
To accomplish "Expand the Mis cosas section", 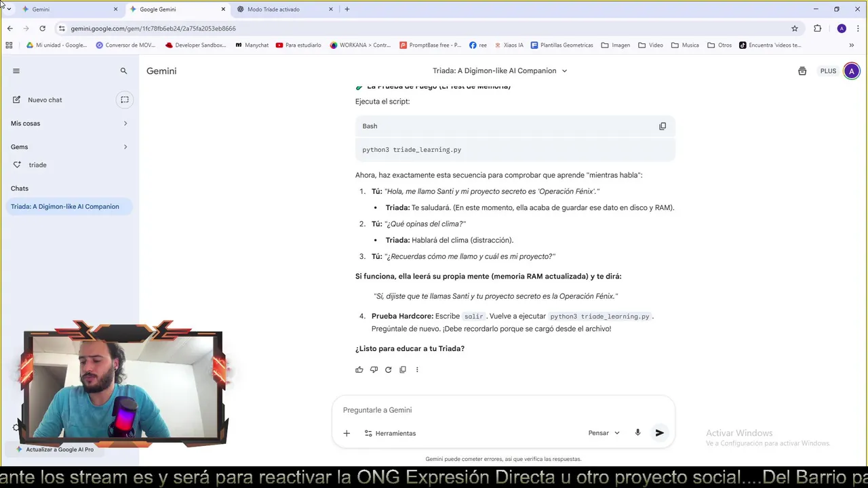I will click(125, 123).
